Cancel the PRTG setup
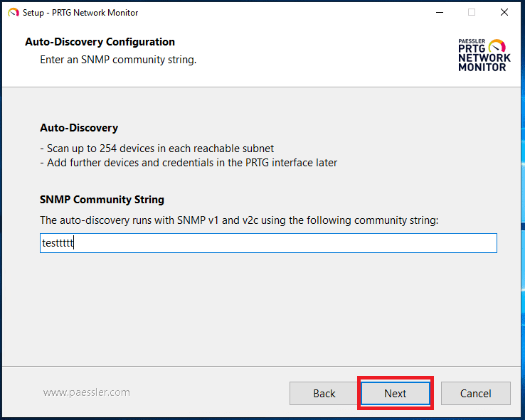 point(475,393)
